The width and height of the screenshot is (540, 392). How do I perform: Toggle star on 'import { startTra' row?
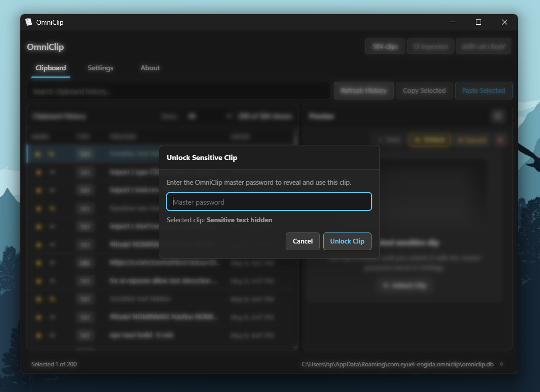click(x=38, y=226)
